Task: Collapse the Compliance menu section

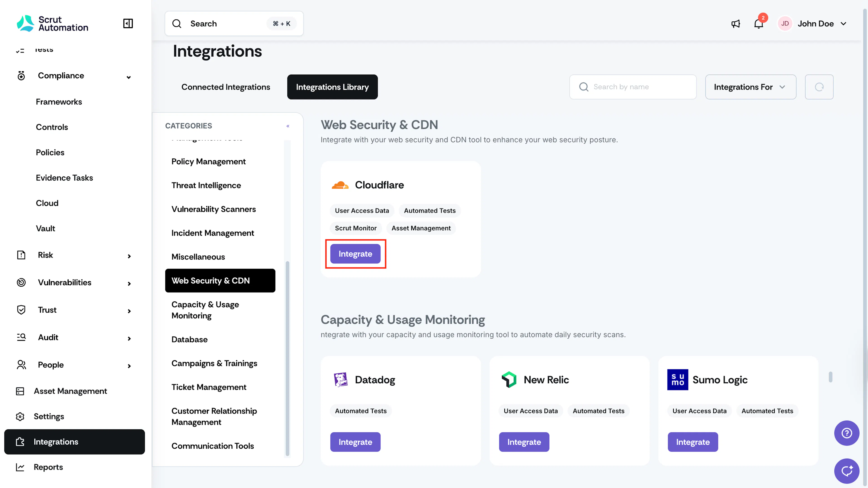Action: click(129, 77)
